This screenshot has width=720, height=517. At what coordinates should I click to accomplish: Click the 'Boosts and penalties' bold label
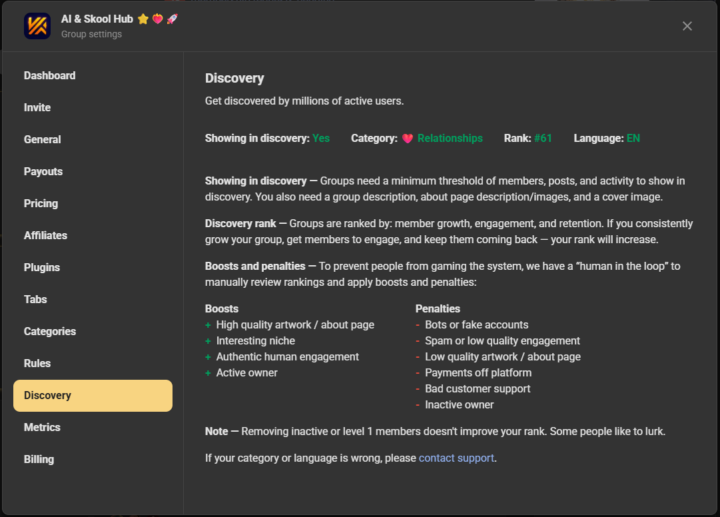tap(255, 266)
